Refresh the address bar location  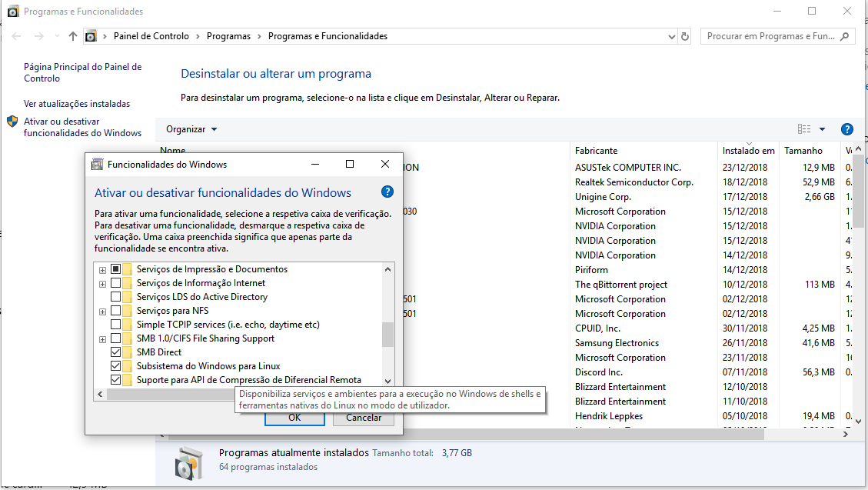[x=685, y=36]
